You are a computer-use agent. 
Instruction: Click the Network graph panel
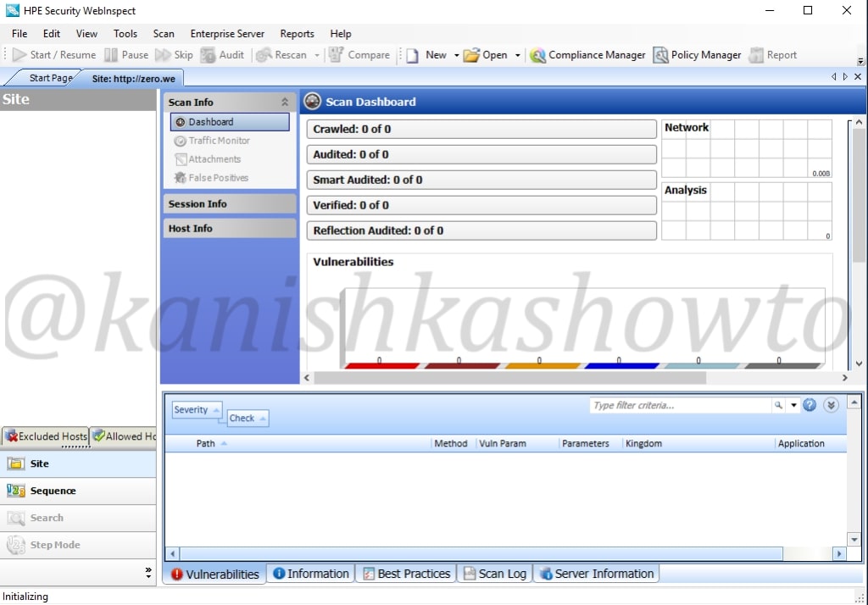pos(747,149)
